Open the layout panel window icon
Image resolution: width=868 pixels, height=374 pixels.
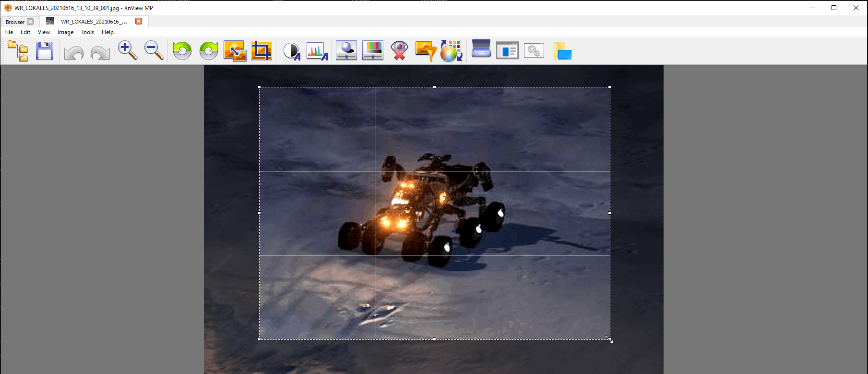pyautogui.click(x=508, y=50)
